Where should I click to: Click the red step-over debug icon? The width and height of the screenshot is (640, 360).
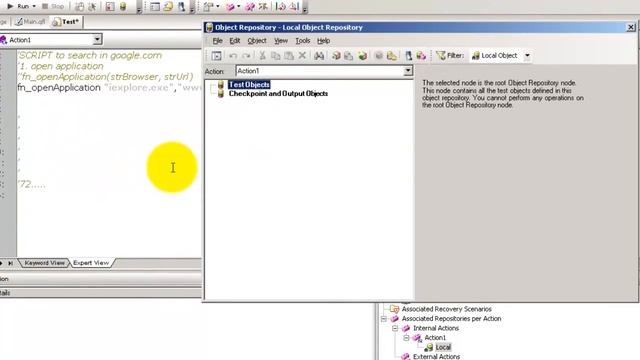294,7
